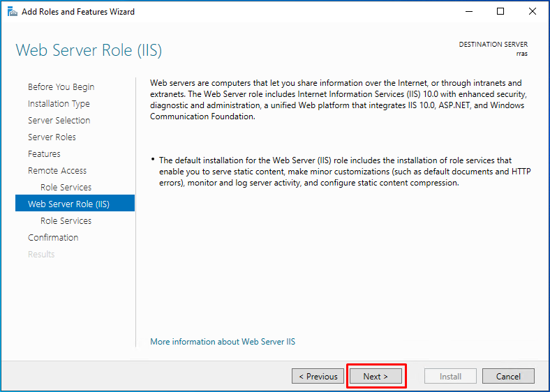Close the Add Roles and Features Wizard
550x392 pixels.
532,12
